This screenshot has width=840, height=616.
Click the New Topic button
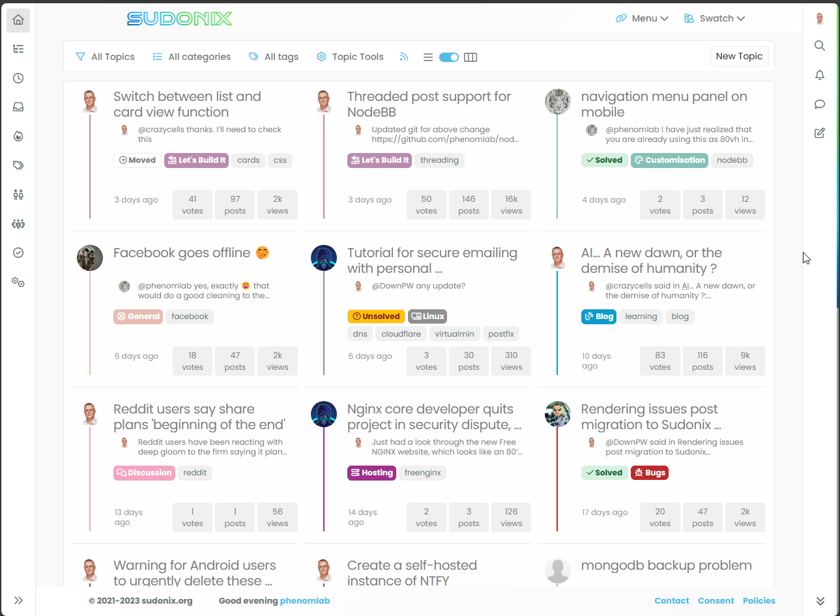(x=739, y=56)
